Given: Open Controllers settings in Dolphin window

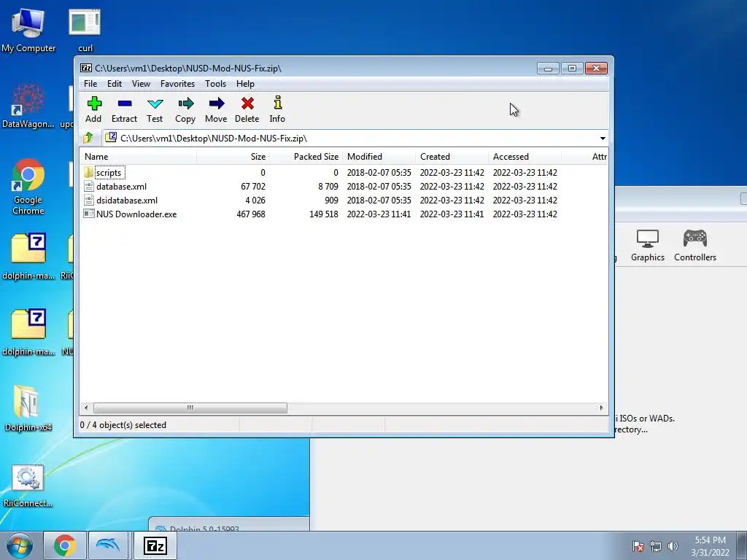Looking at the screenshot, I should [695, 245].
